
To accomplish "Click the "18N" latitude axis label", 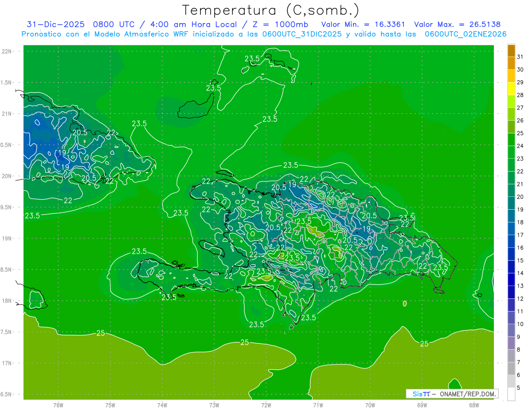I will [x=7, y=301].
